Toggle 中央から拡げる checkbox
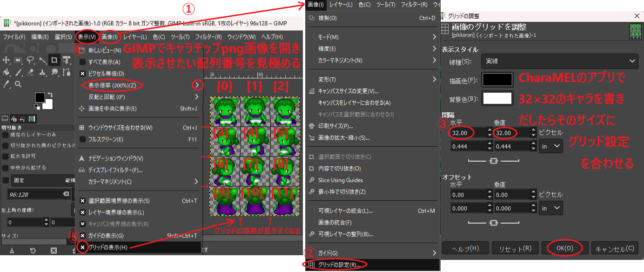This screenshot has height=272, width=644. pos(6,168)
